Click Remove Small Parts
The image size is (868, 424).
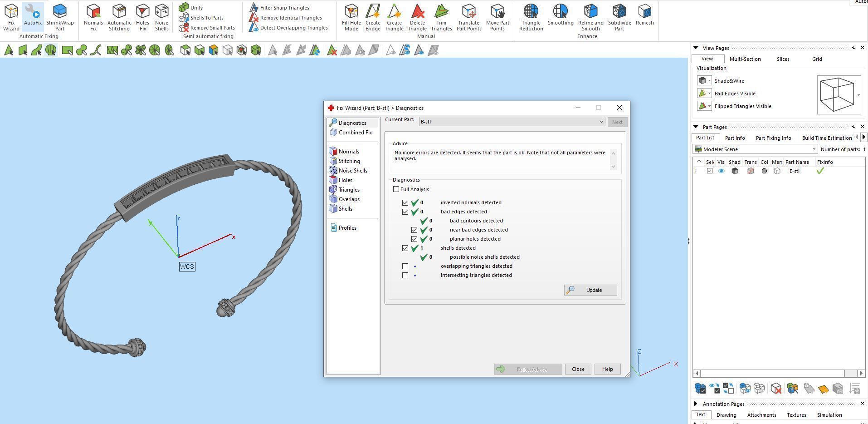coord(207,28)
